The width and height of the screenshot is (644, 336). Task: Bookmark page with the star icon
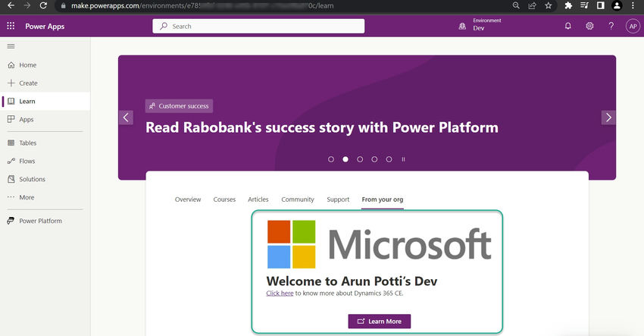(x=548, y=6)
